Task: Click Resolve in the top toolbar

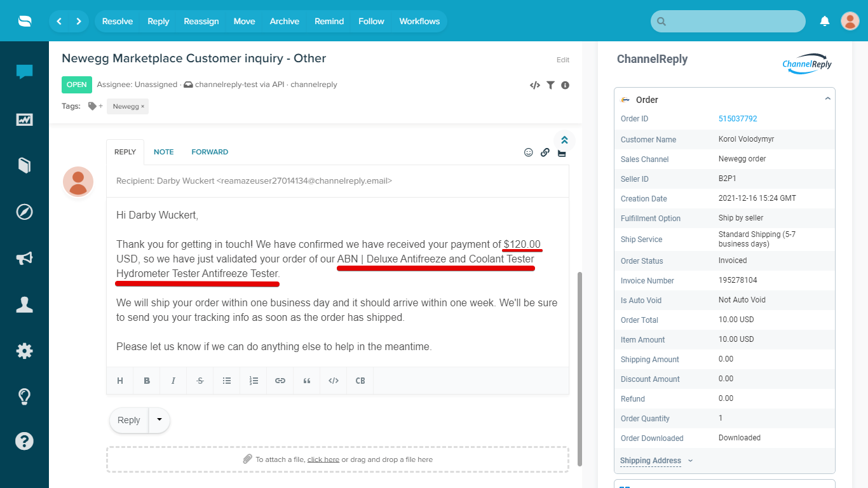Action: 118,21
